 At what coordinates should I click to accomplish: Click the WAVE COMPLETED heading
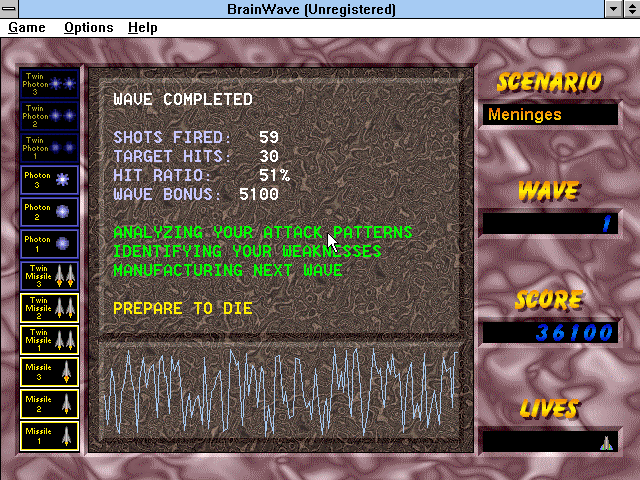183,99
